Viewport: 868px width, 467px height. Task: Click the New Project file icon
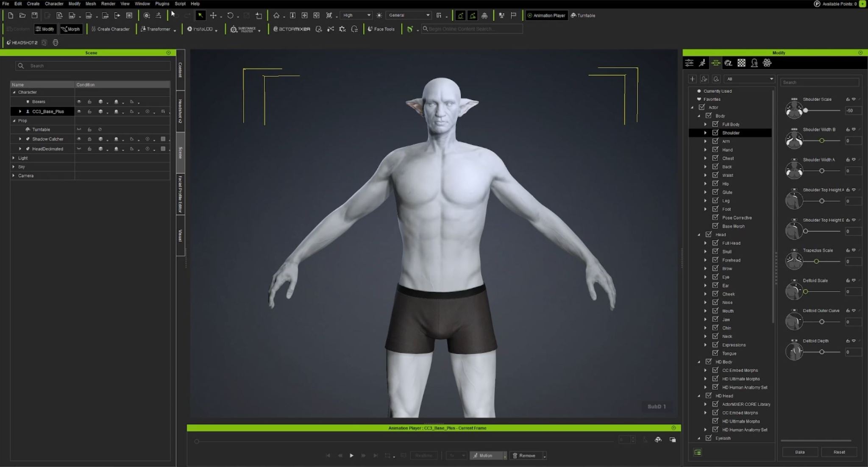(11, 15)
